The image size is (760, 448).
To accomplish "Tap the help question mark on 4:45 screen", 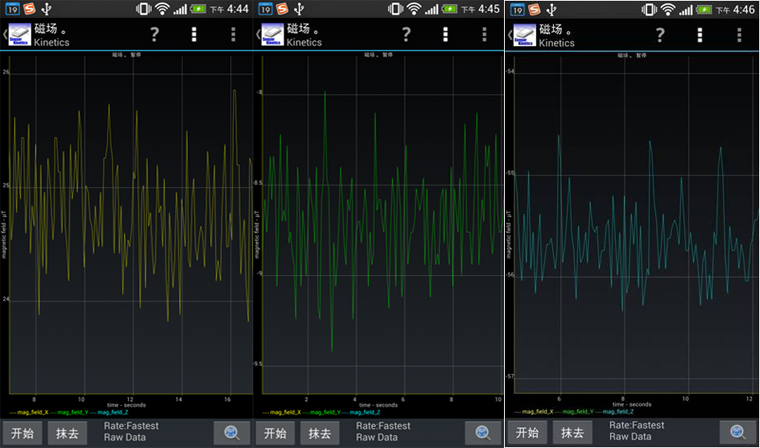I will (406, 34).
